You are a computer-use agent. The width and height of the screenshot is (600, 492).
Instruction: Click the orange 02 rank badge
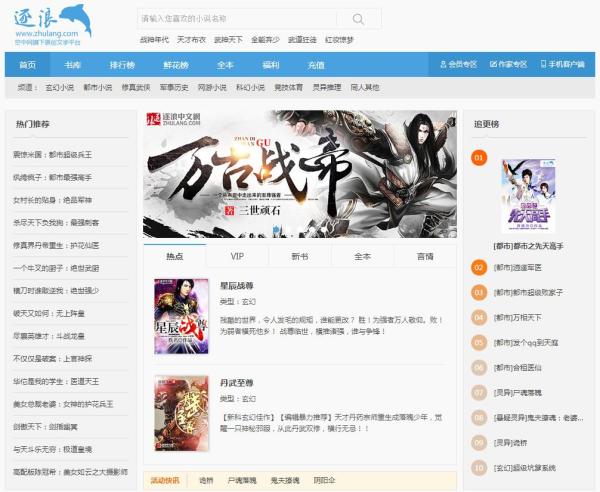(479, 267)
